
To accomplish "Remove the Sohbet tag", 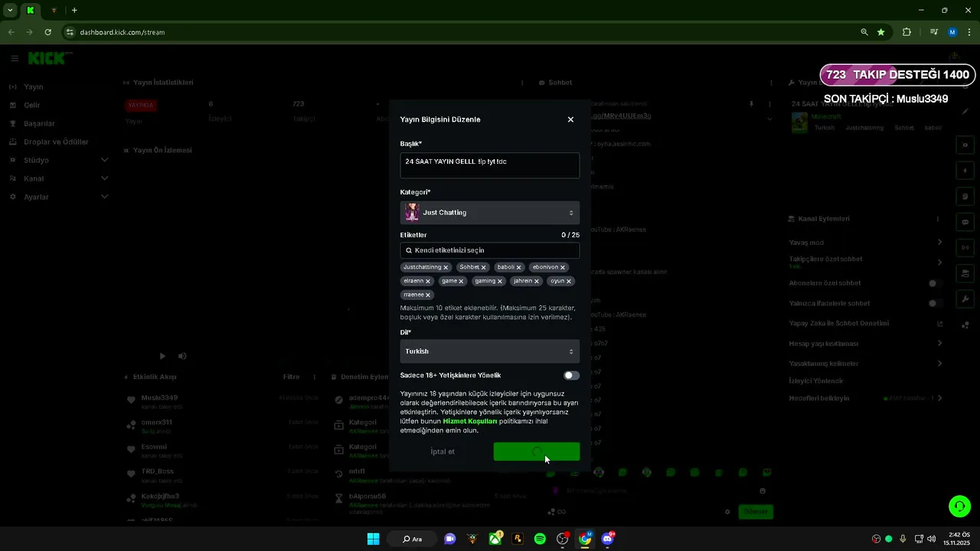I will [484, 268].
